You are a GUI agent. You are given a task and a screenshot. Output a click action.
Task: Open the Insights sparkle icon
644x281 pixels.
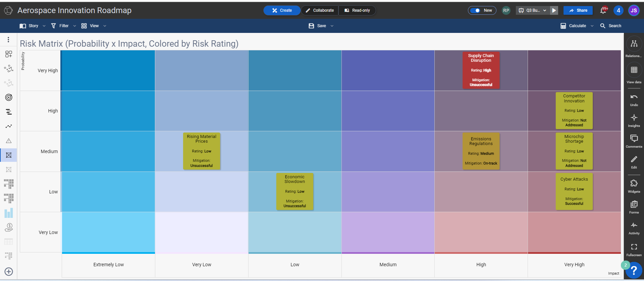[x=634, y=118]
